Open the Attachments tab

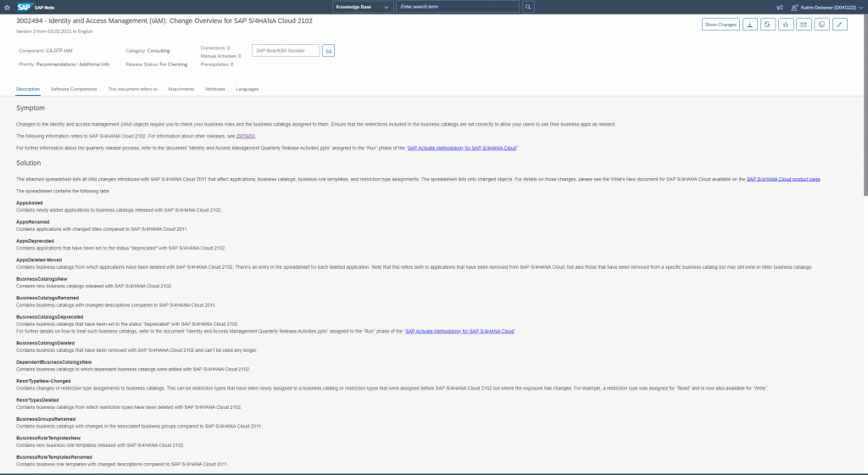pyautogui.click(x=181, y=89)
